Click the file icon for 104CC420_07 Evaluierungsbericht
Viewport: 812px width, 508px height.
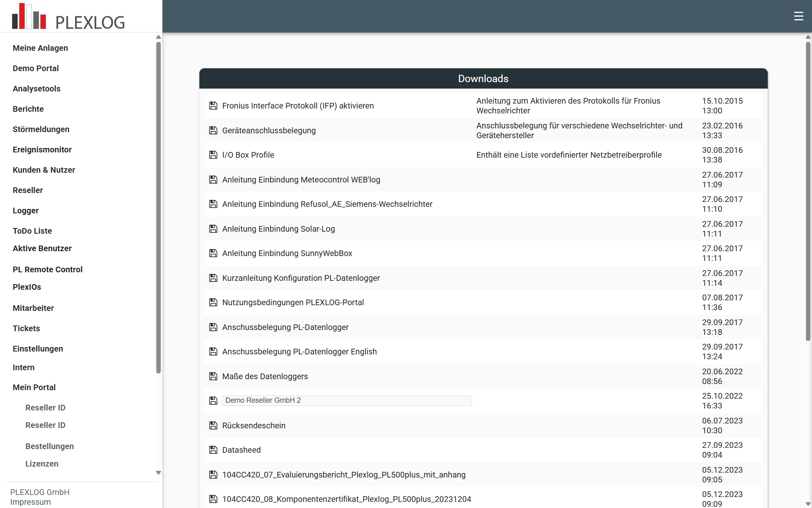coord(213,475)
